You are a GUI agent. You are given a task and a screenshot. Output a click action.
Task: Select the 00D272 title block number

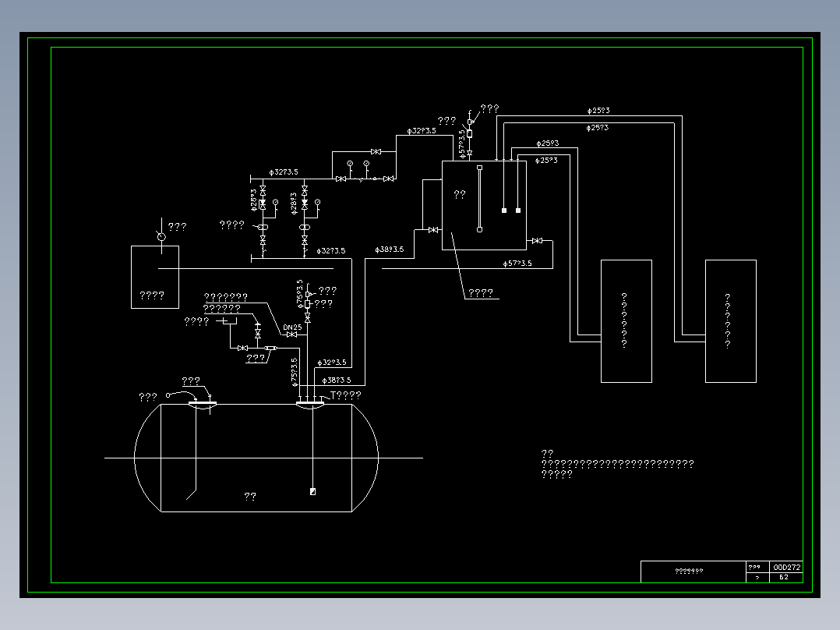tap(786, 568)
